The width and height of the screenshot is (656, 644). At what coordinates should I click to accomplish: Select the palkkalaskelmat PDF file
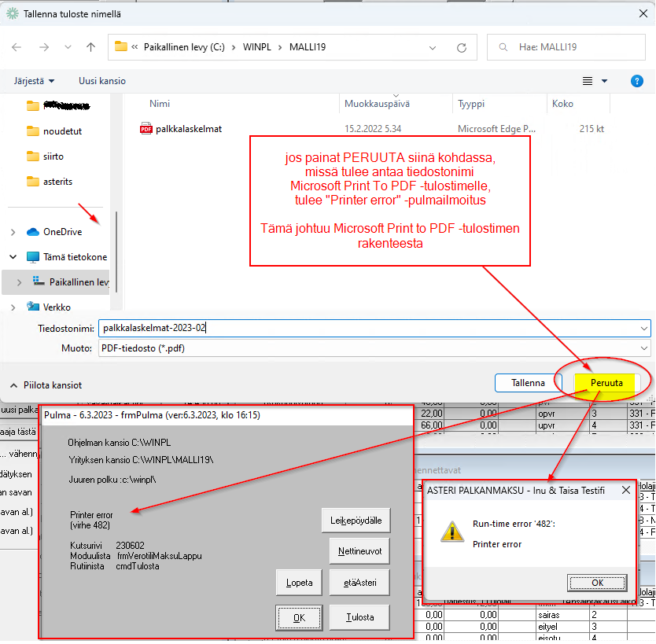click(189, 129)
